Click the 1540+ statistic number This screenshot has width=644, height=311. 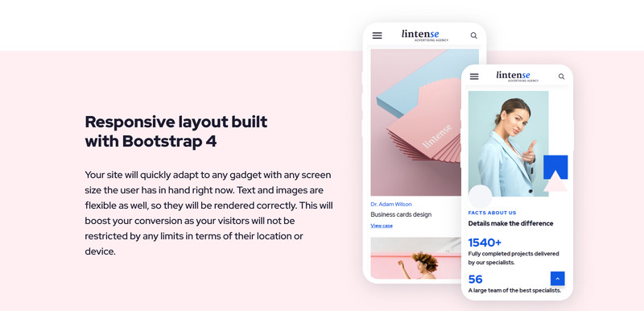pyautogui.click(x=485, y=243)
